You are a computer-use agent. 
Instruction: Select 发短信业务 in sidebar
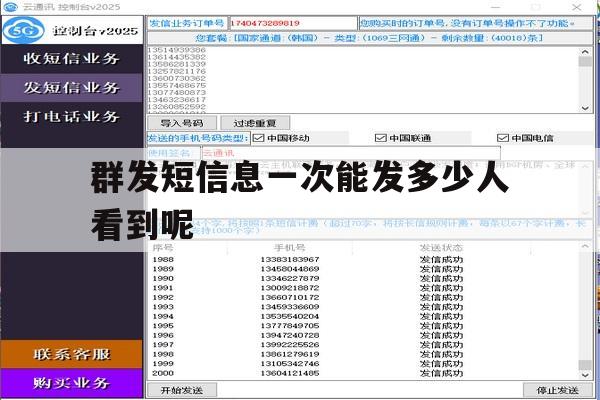pos(72,88)
